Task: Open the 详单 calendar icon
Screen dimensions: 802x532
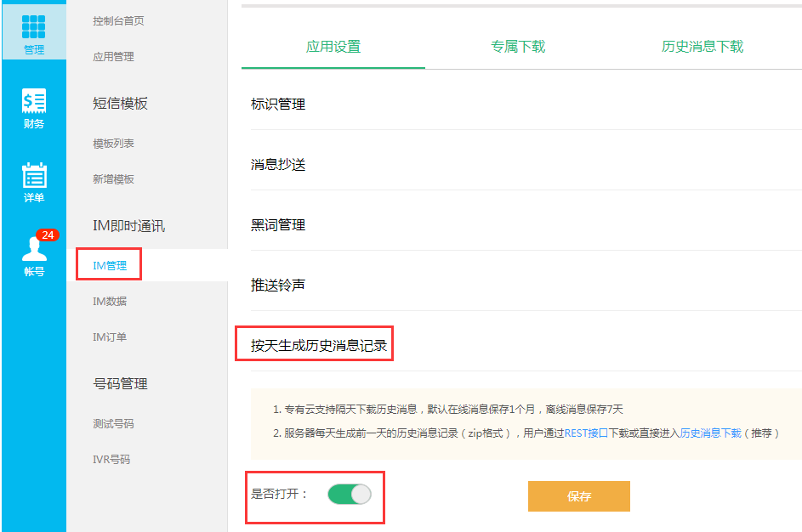Action: pyautogui.click(x=34, y=182)
